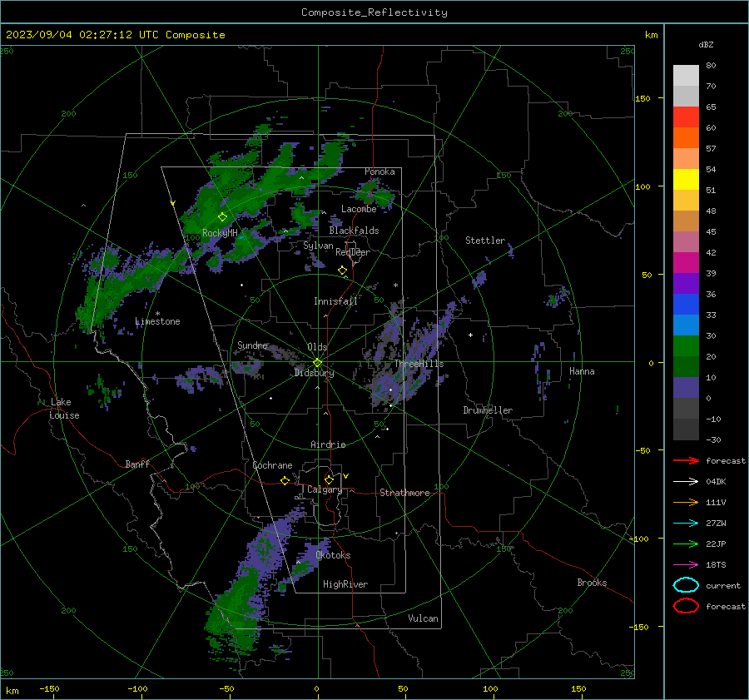Click the green 22JP arrow in legend
This screenshot has width=749, height=700.
[x=686, y=544]
